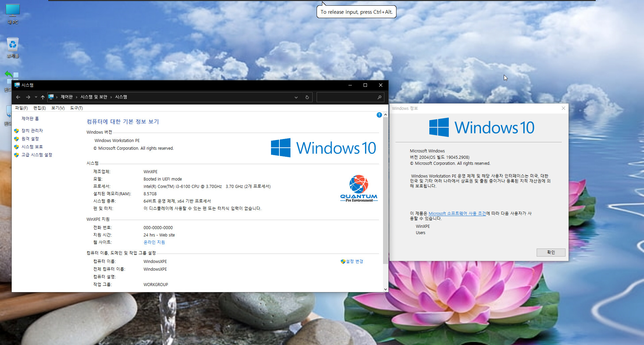Open the 내 PC desktop icon
Screen dimensions: 644x345
(13, 14)
